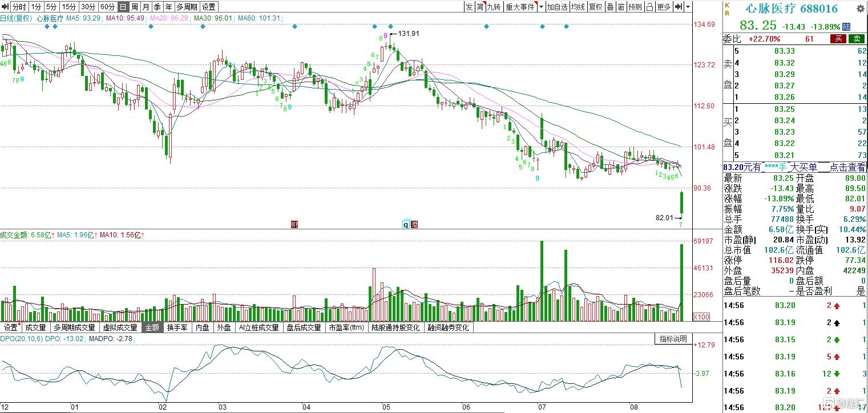The height and width of the screenshot is (413, 868).
Task: Click the 点击查看 large order link
Action: pos(847,167)
